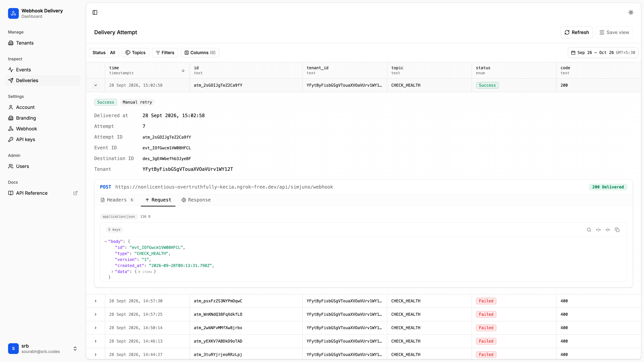The image size is (644, 362).
Task: Open Users admin page
Action: tap(43, 166)
